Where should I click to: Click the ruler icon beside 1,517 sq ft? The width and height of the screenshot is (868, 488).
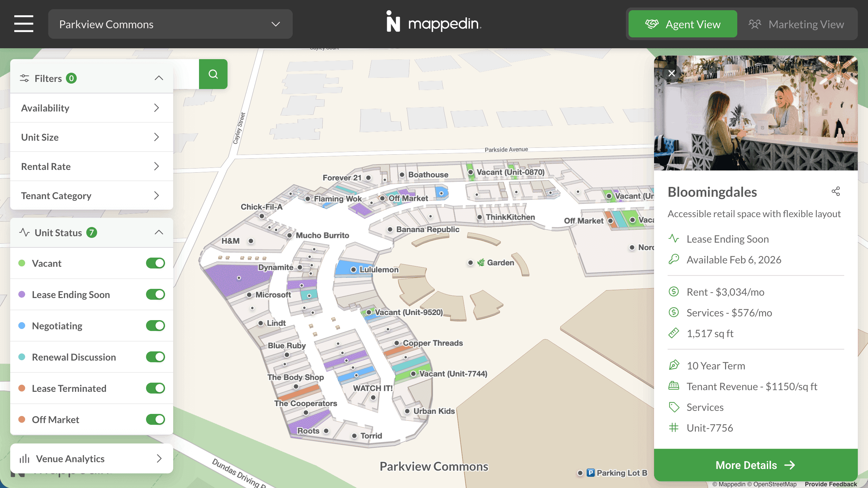674,333
